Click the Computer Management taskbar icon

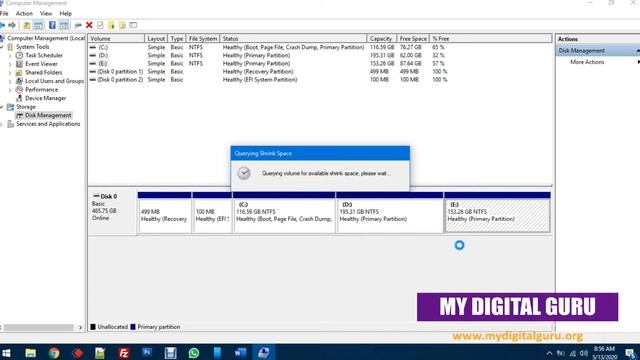(x=264, y=352)
